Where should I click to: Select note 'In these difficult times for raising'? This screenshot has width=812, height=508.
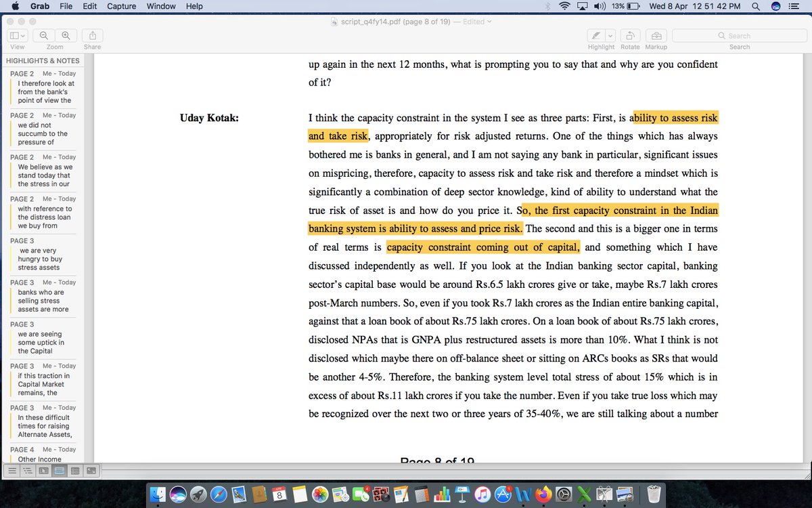pos(43,421)
